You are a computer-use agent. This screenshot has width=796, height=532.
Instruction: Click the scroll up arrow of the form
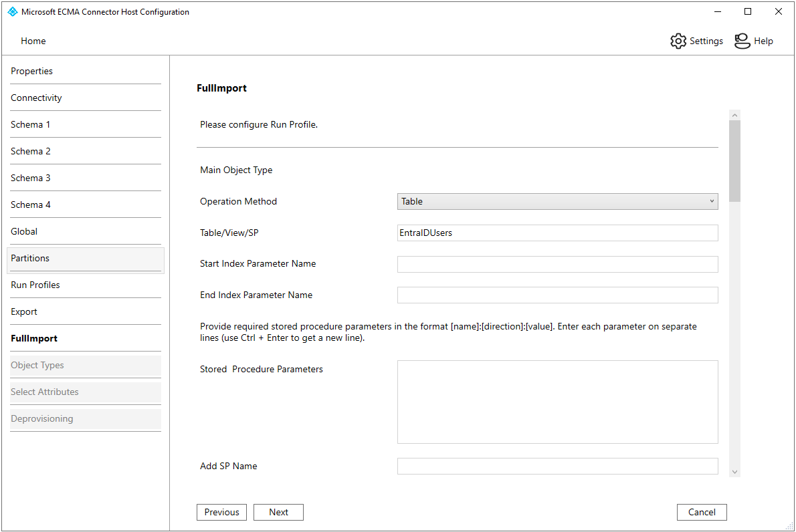734,115
